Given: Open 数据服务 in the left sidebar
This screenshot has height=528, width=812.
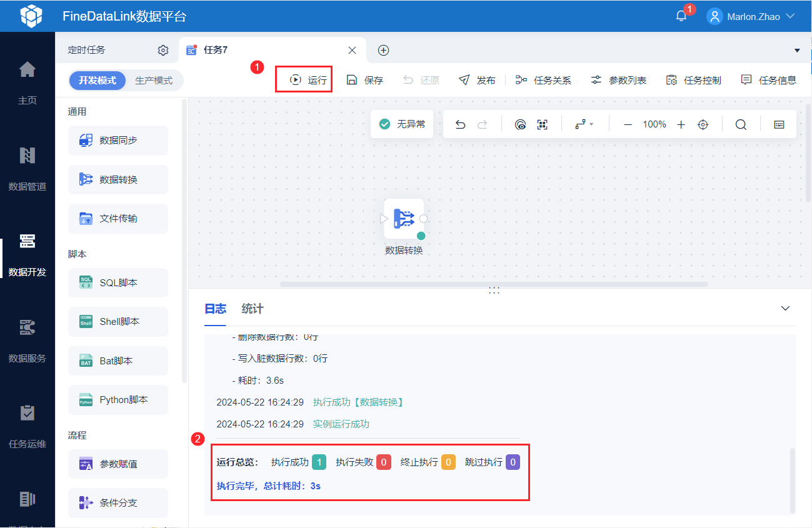Looking at the screenshot, I should (x=28, y=341).
